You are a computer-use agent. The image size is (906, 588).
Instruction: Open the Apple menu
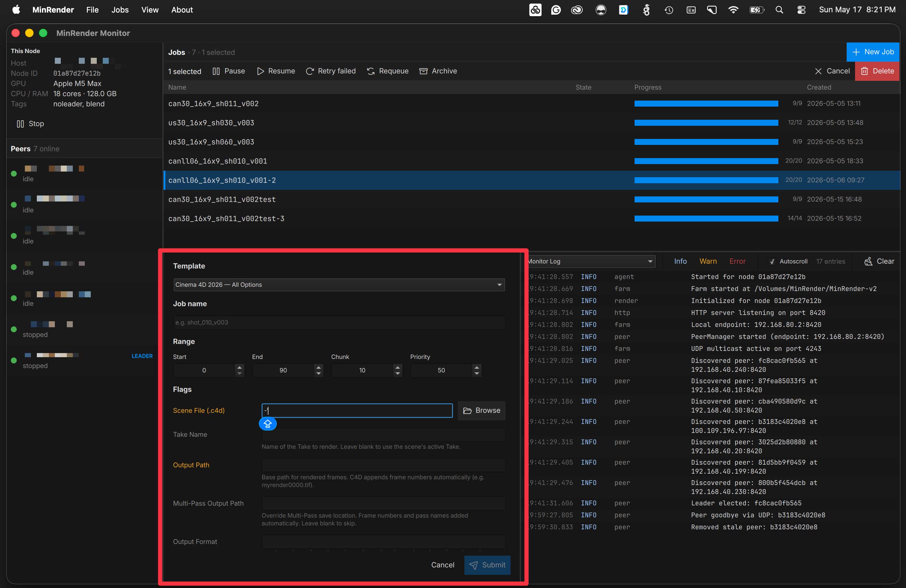pos(16,10)
